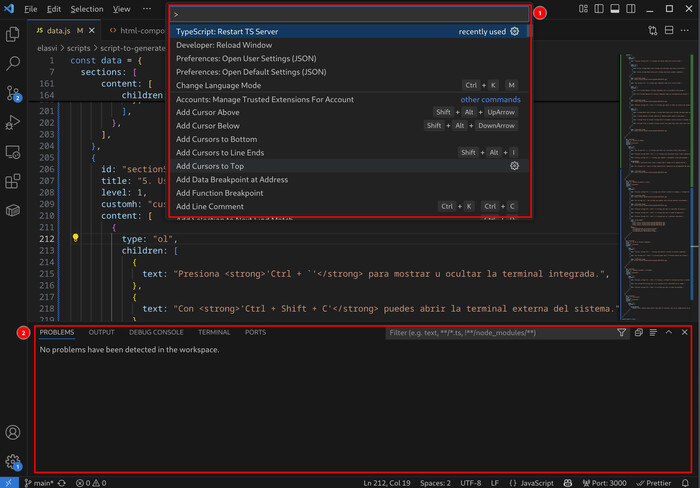
Task: Open Source Control view with badge
Action: [13, 93]
